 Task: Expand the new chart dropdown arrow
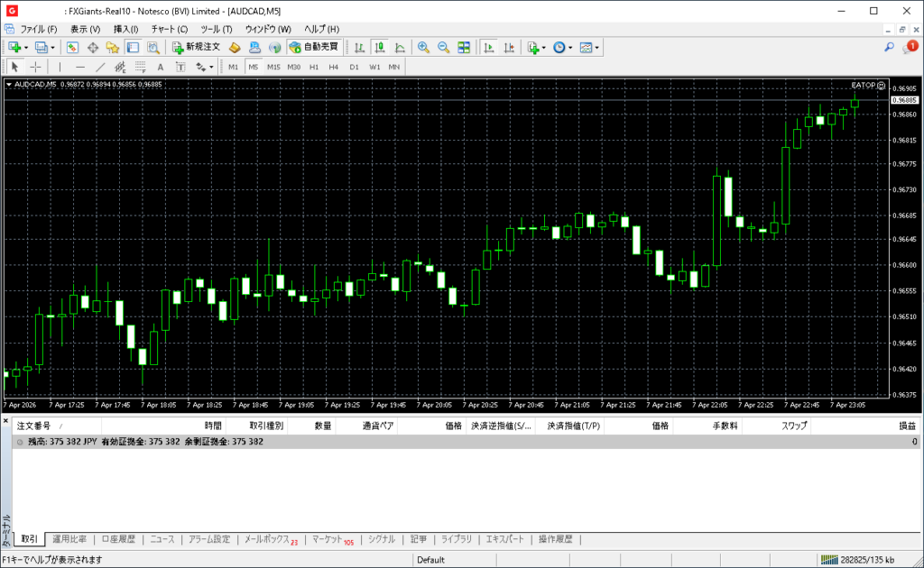click(x=26, y=47)
